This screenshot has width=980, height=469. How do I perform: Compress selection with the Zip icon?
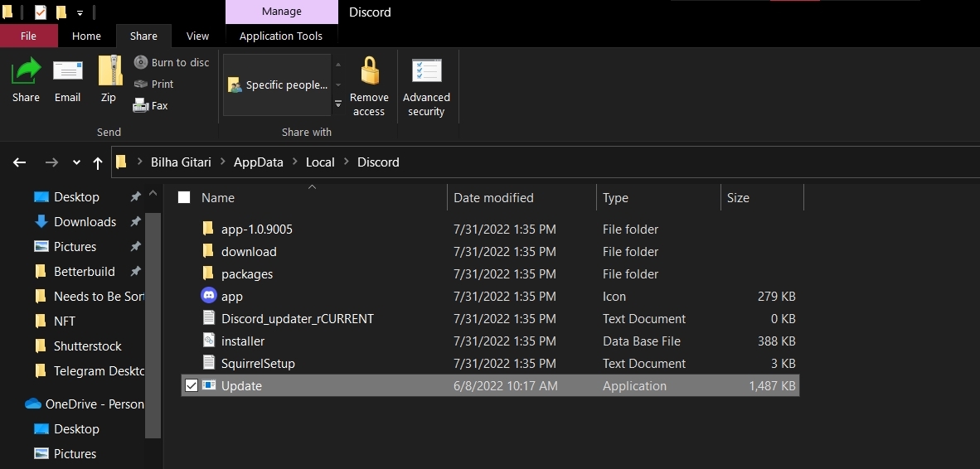click(x=109, y=72)
